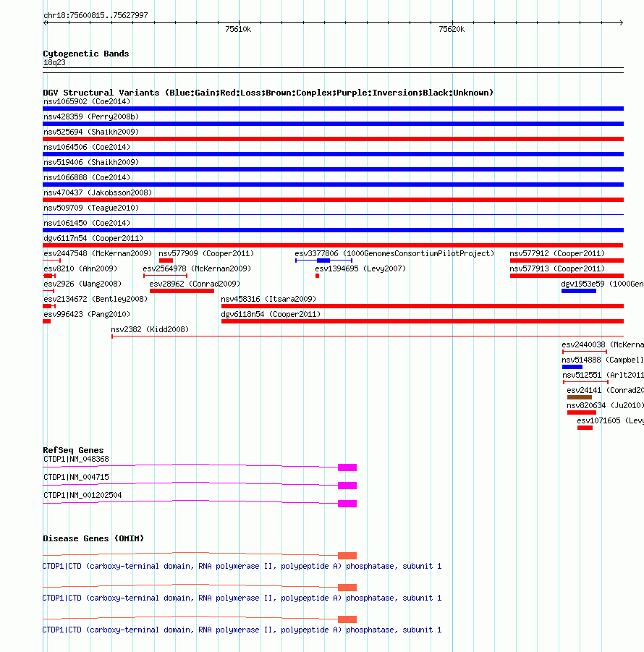
Task: Select the blue nsv514888 gain bar
Action: 572,367
